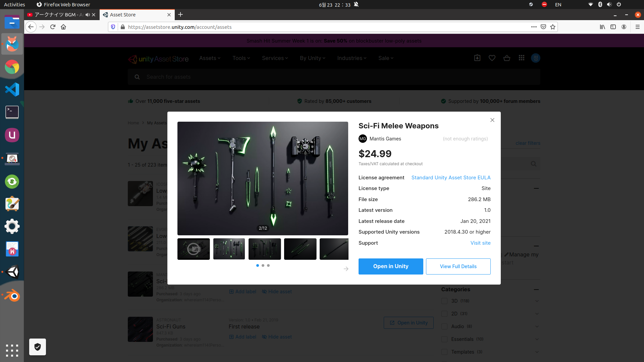Expand the Industries menu

point(352,58)
